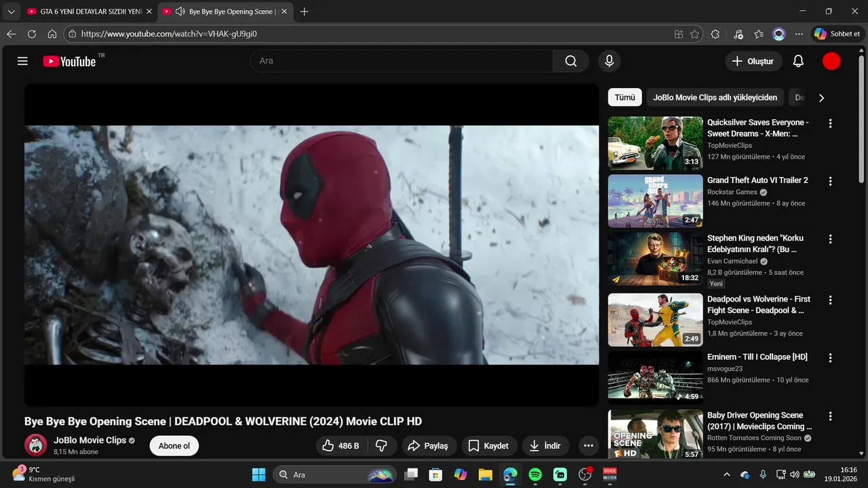The image size is (868, 488).
Task: Show hidden system tray icons
Action: [x=727, y=475]
